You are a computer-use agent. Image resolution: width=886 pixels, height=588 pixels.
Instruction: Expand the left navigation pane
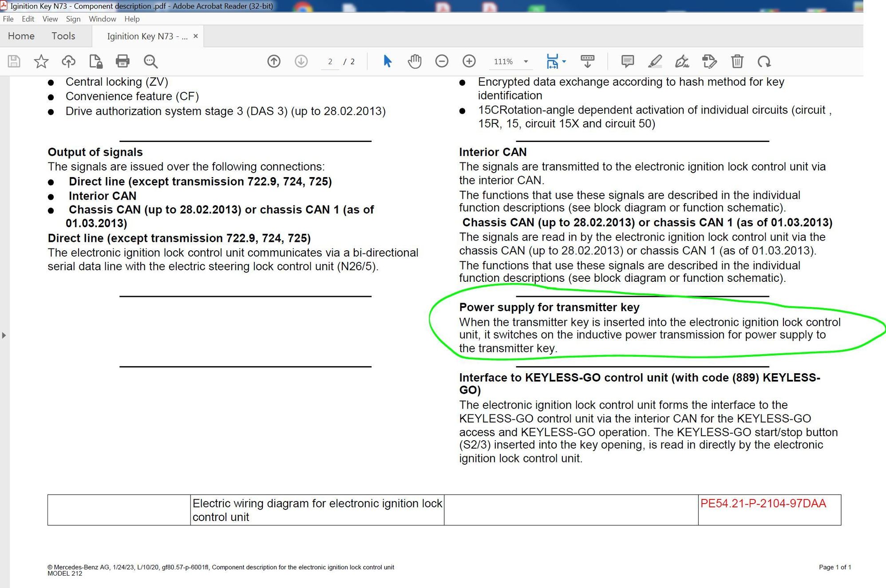pos(4,335)
